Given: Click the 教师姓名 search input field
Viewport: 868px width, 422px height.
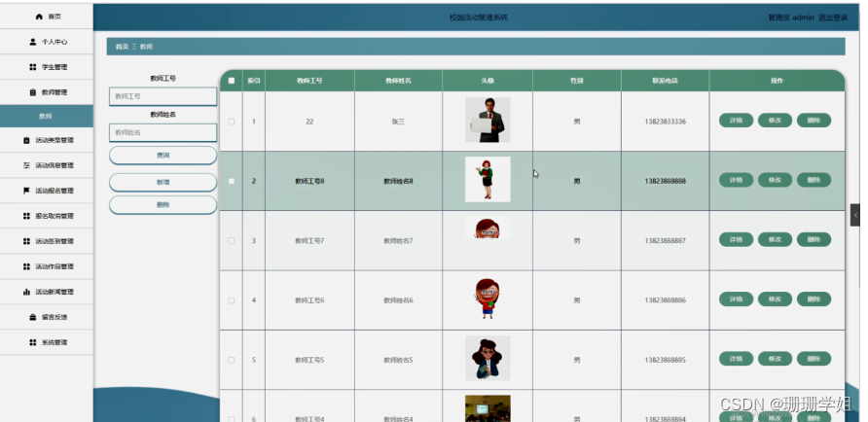Looking at the screenshot, I should click(163, 133).
